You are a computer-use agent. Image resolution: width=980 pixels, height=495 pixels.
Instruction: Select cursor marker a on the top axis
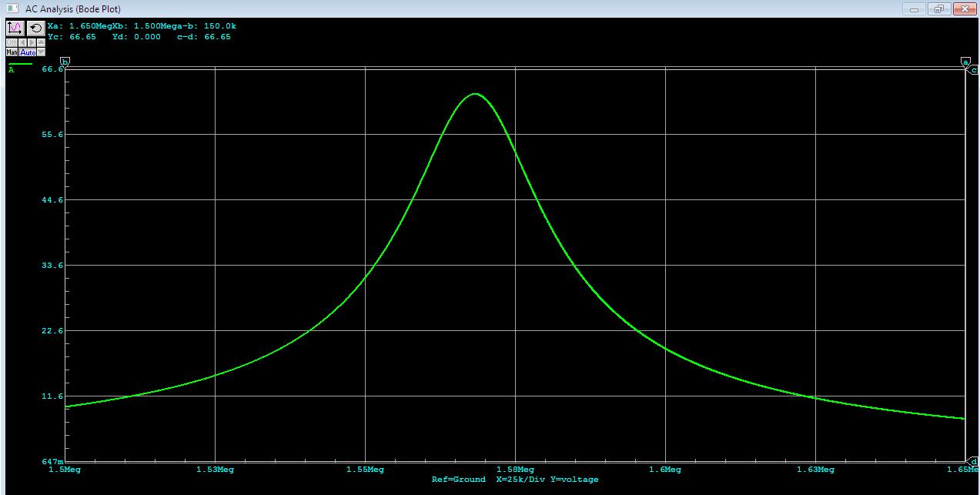(x=965, y=62)
